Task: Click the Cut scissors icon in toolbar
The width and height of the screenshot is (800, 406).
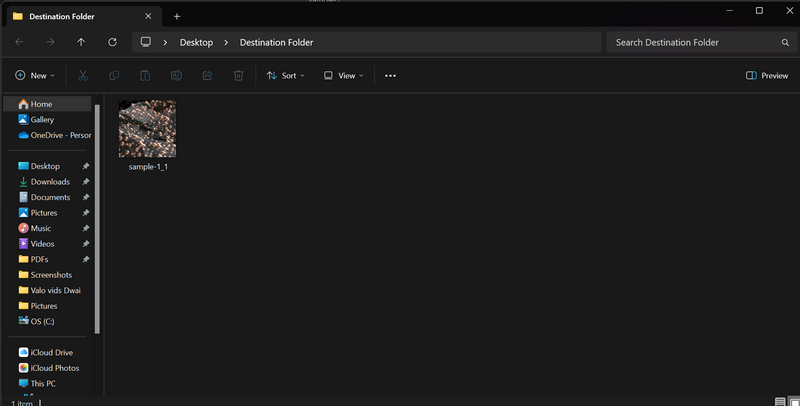Action: pos(83,75)
